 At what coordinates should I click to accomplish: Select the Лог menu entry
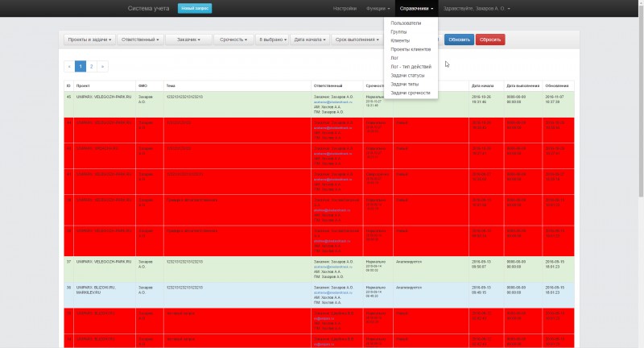click(394, 57)
